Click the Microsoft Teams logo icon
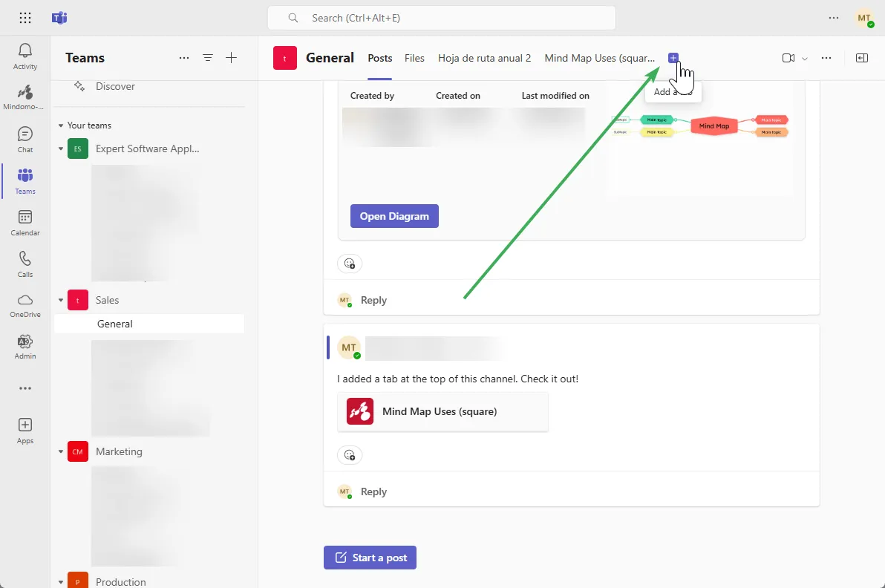The height and width of the screenshot is (588, 885). point(59,18)
